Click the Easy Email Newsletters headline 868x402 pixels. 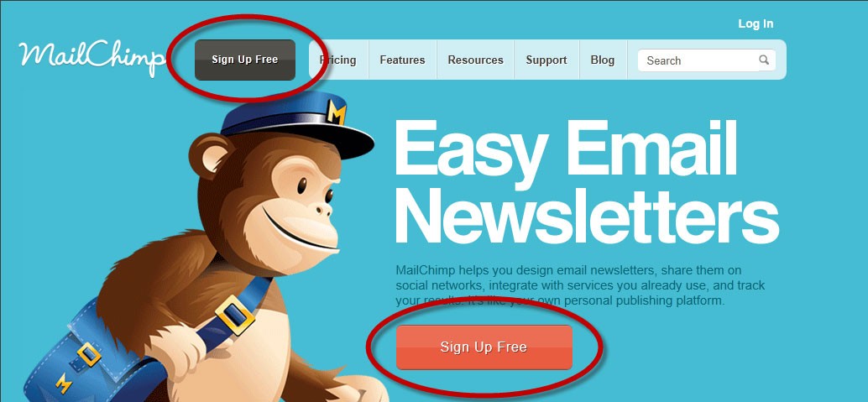[x=586, y=180]
